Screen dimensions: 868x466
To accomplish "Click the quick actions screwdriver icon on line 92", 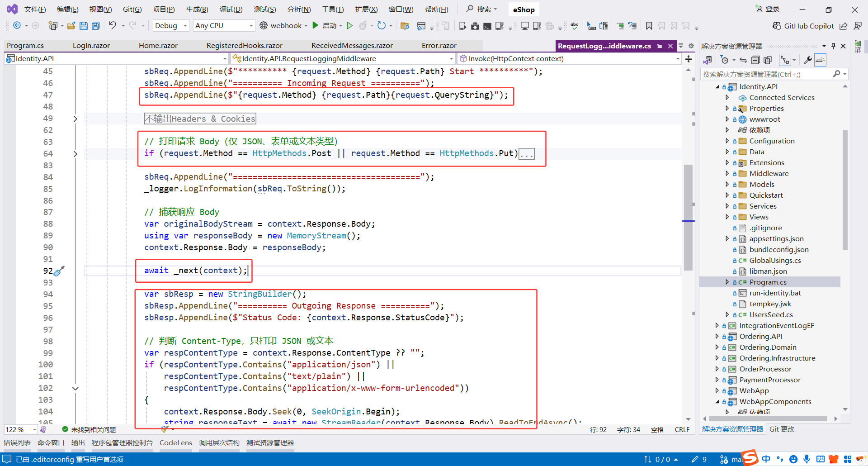I will coord(59,271).
